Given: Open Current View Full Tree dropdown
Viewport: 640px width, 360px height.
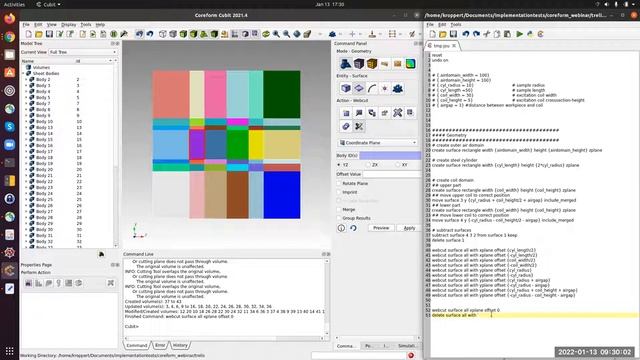Looking at the screenshot, I should (83, 52).
